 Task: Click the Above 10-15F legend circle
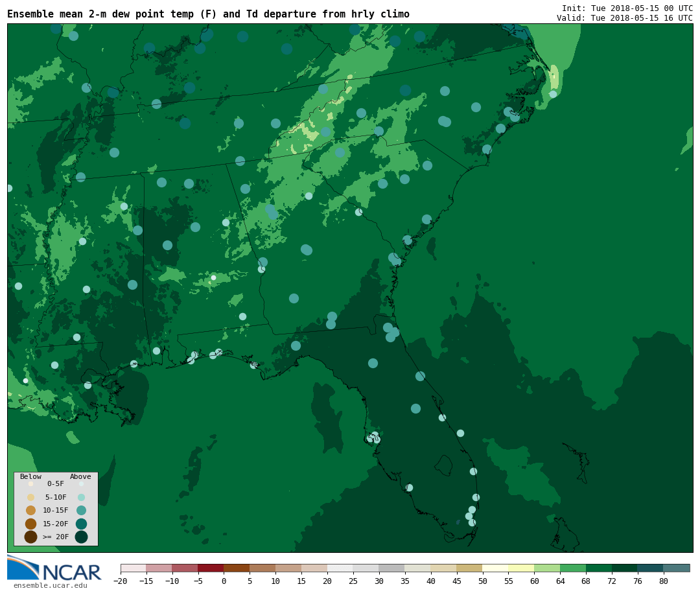[x=81, y=511]
